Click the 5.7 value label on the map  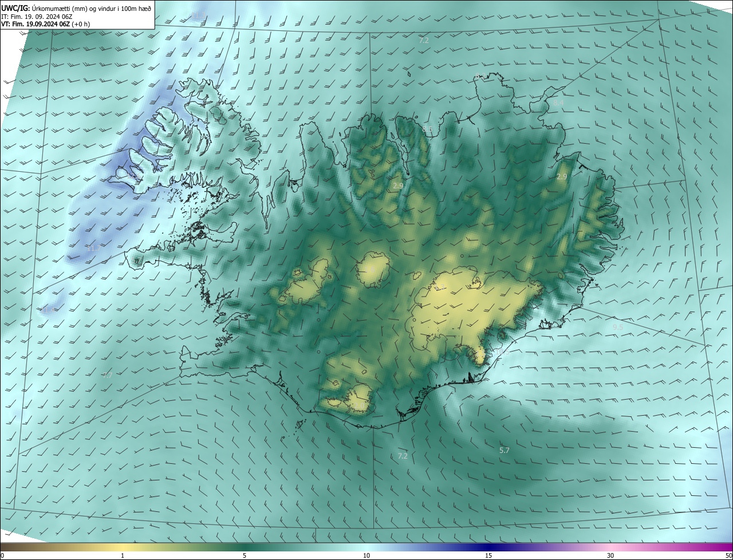click(504, 451)
